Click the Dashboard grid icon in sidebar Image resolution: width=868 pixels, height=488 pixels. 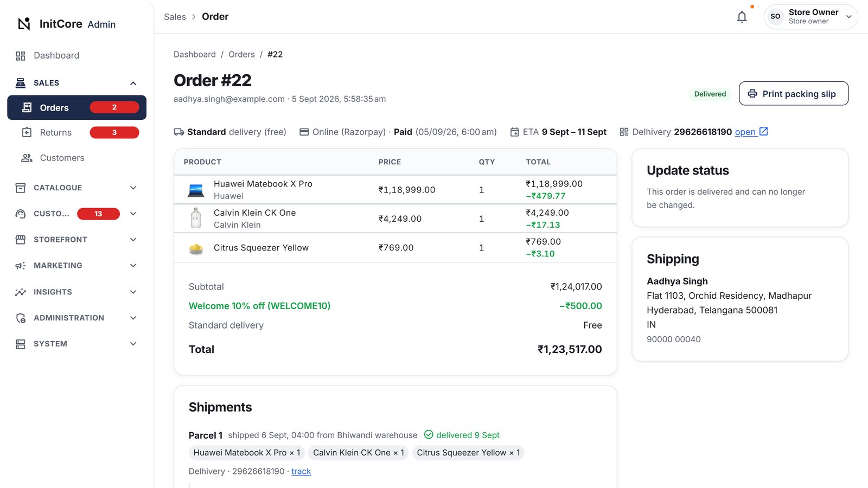pos(21,56)
